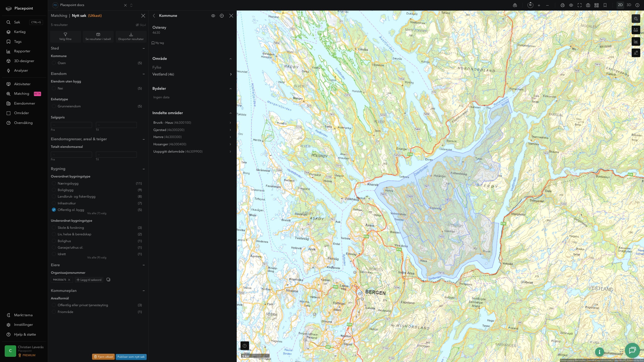Toggle Kommune panel visibility eye icon
Screen dimensions: 644x362
213,16
